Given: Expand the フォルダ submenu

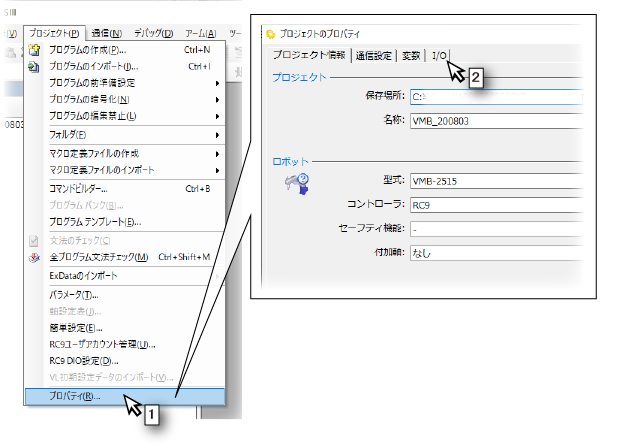Looking at the screenshot, I should (x=217, y=134).
